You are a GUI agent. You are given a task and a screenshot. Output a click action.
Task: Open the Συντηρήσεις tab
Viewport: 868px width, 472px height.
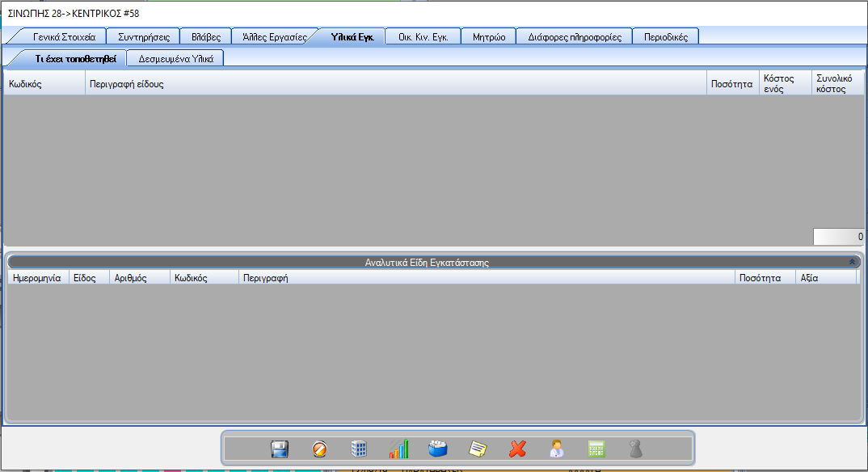coord(143,36)
